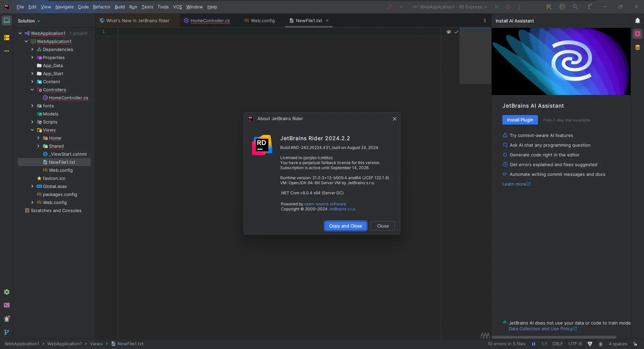Click the siren icon in status bar

pyautogui.click(x=601, y=344)
